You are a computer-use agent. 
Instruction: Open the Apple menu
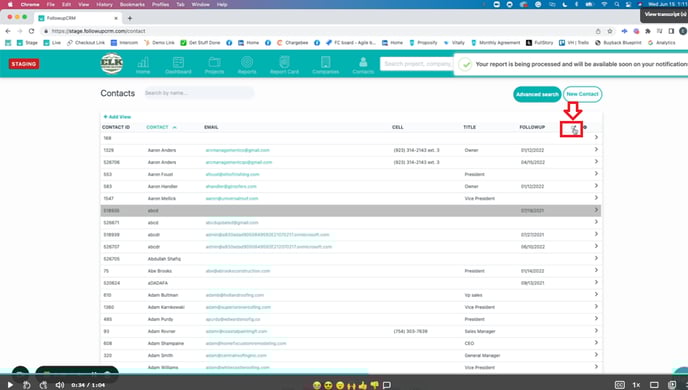point(10,4)
